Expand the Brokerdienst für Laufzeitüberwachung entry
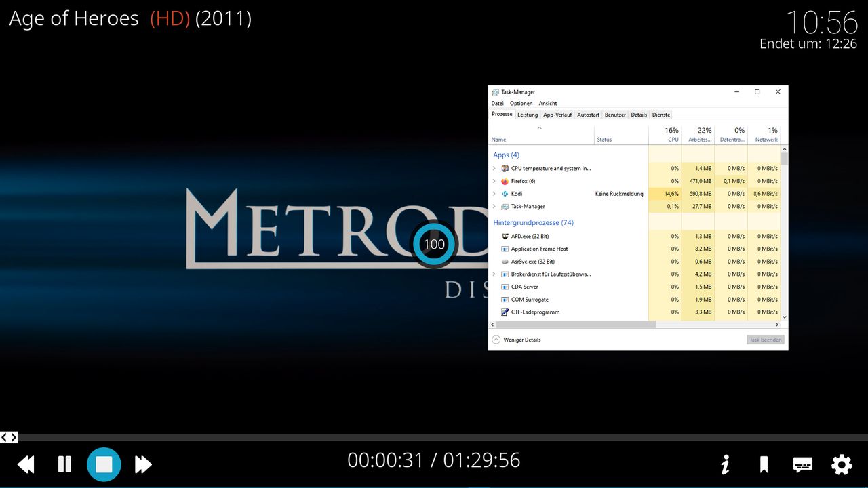Viewport: 868px width, 488px height. click(494, 274)
